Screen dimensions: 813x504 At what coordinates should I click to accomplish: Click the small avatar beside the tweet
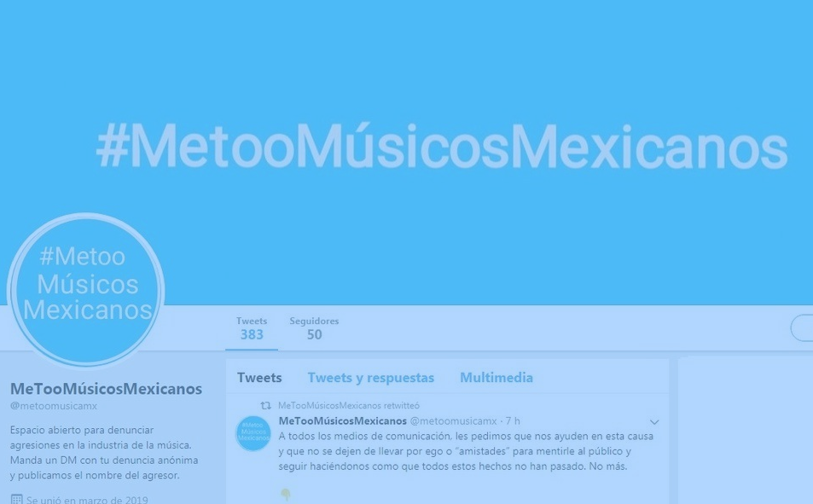(253, 433)
